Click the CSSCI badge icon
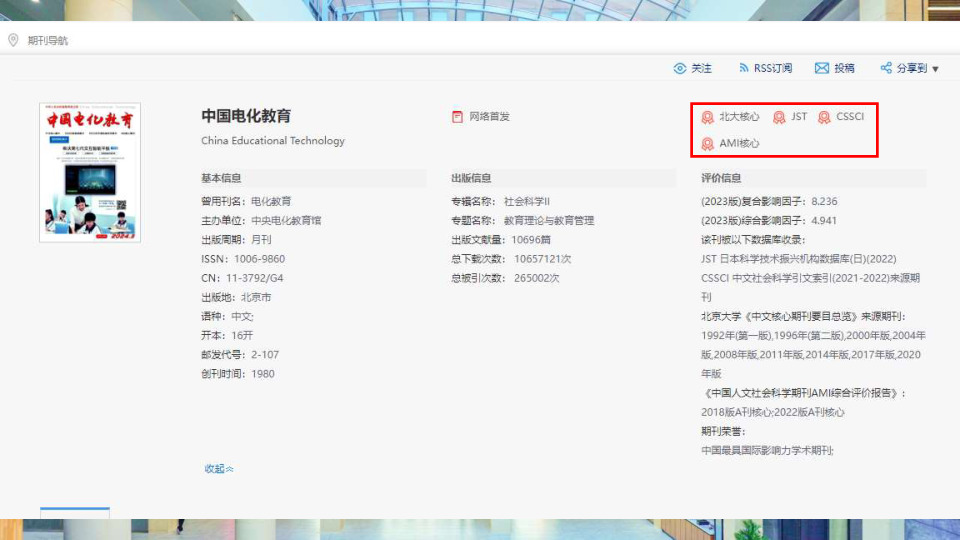This screenshot has height=540, width=960. [824, 117]
